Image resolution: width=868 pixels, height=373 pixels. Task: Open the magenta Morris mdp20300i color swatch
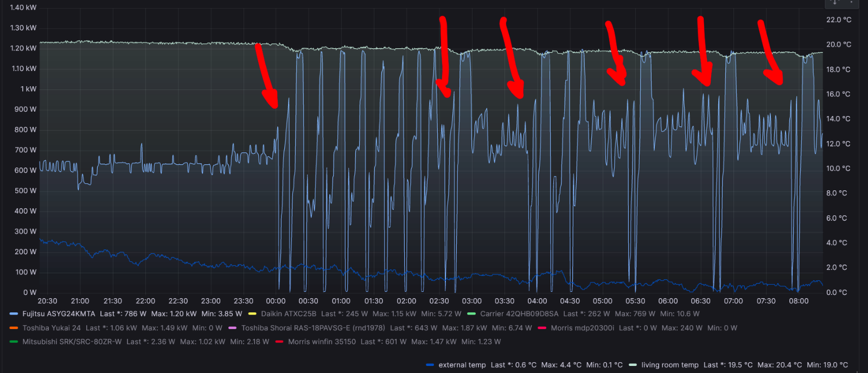[542, 328]
